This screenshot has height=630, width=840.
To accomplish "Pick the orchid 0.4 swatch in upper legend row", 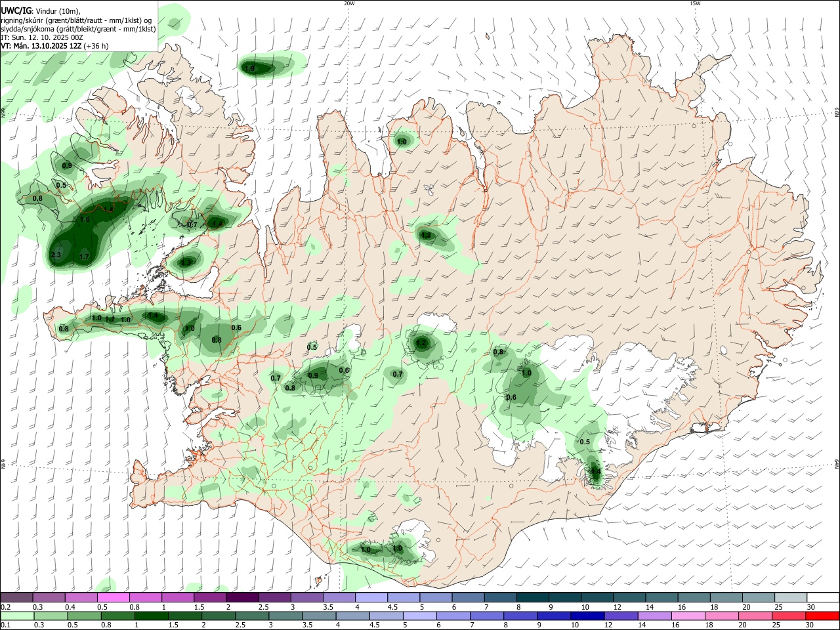I will (x=81, y=597).
